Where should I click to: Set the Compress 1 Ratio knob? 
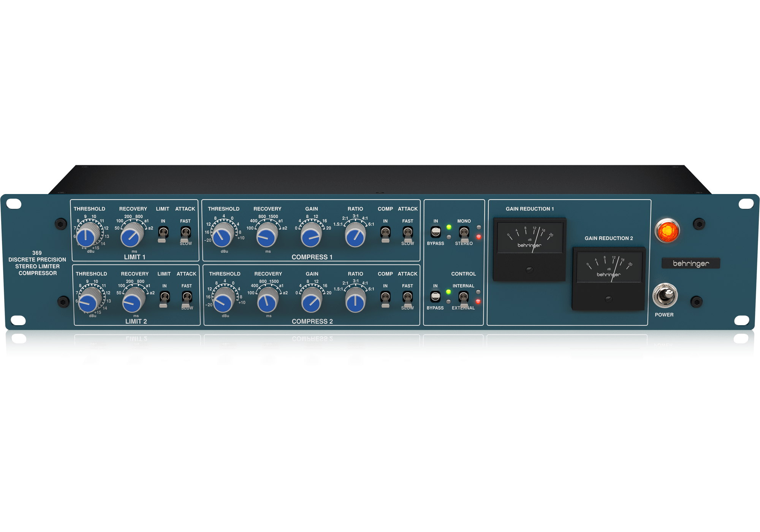pos(355,235)
